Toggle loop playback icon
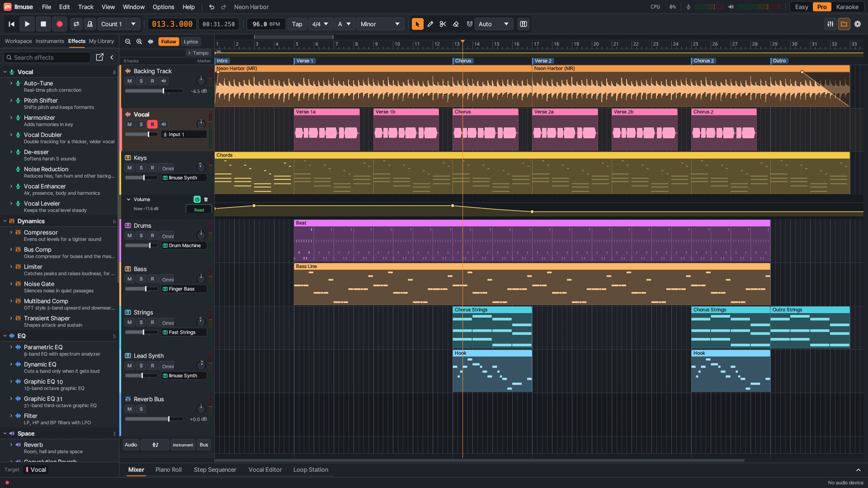 (76, 24)
